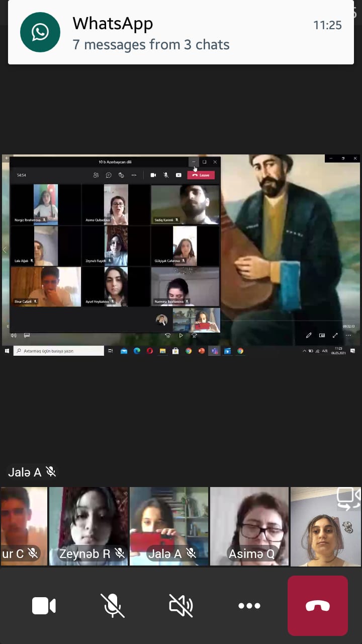Click the 54:54 call timer
The width and height of the screenshot is (362, 644).
pyautogui.click(x=22, y=175)
